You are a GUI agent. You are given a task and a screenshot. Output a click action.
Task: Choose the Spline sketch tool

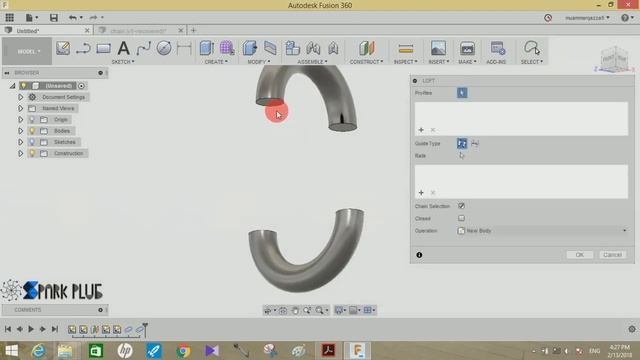pos(144,49)
